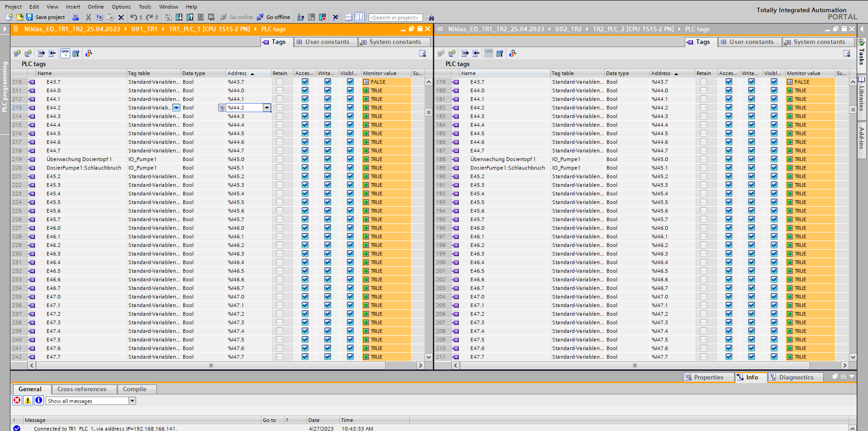Click the Search in project field
Image resolution: width=868 pixels, height=431 pixels.
tap(395, 18)
